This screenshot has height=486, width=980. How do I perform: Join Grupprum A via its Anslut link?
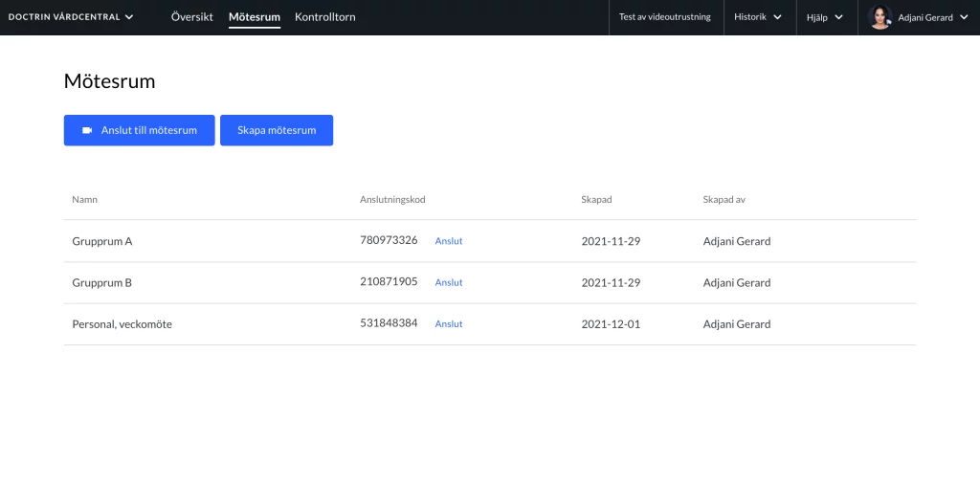[449, 241]
